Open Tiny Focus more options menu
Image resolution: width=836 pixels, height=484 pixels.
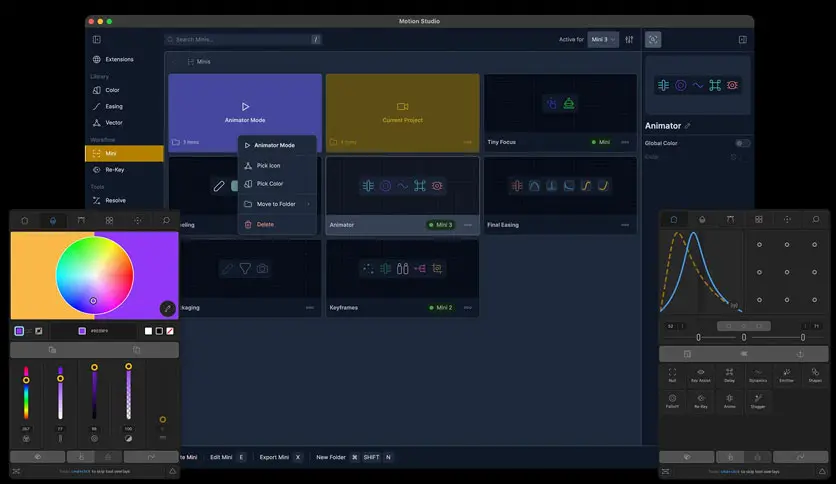[625, 142]
